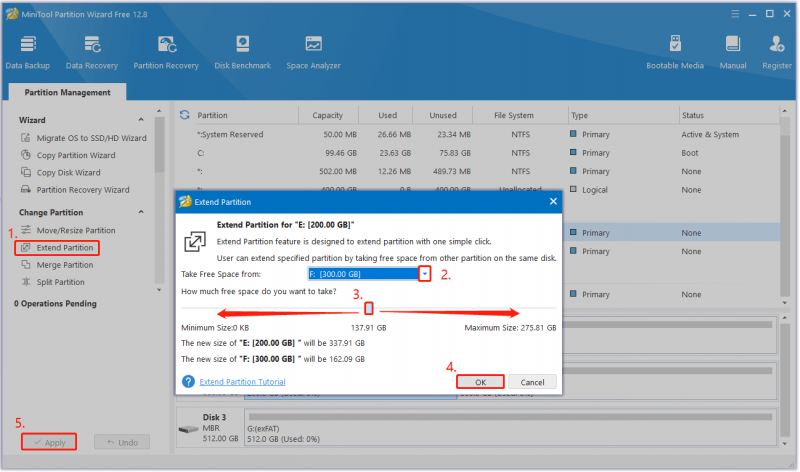Click the Boot status cell
The width and height of the screenshot is (800, 472).
click(690, 153)
